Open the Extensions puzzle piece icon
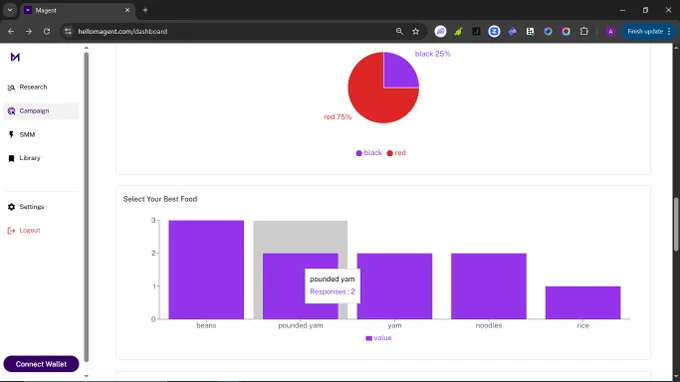 (584, 32)
